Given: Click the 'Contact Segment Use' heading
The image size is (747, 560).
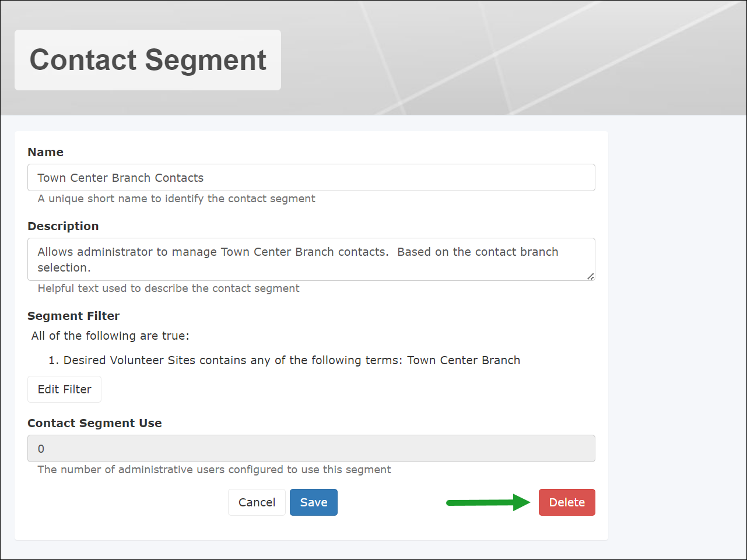Looking at the screenshot, I should pyautogui.click(x=94, y=423).
